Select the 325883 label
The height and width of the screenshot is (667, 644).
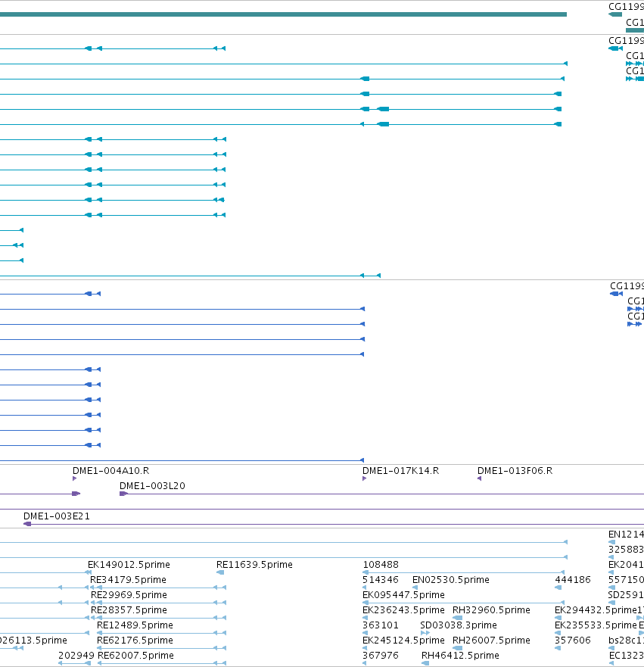pos(626,550)
